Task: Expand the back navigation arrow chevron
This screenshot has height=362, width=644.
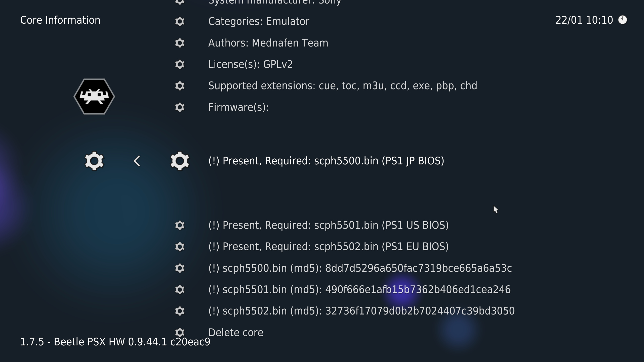Action: (137, 160)
